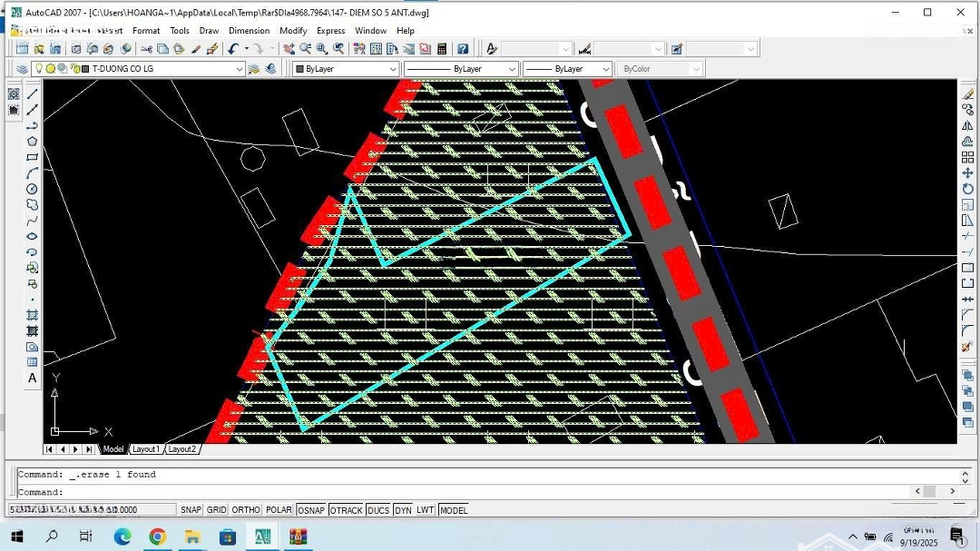Select the Mirror modify tool
Screen dimensions: 980x551
pyautogui.click(x=967, y=125)
